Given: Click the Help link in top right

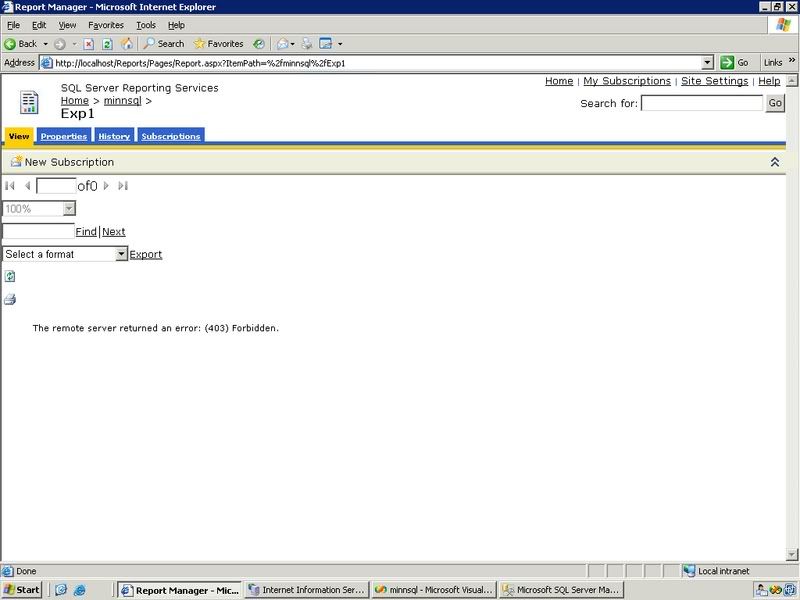Looking at the screenshot, I should [x=769, y=81].
